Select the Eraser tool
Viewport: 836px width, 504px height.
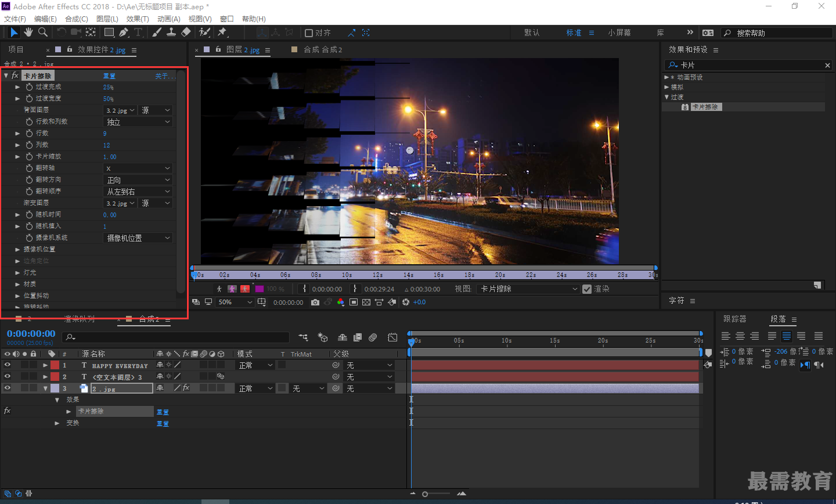186,33
